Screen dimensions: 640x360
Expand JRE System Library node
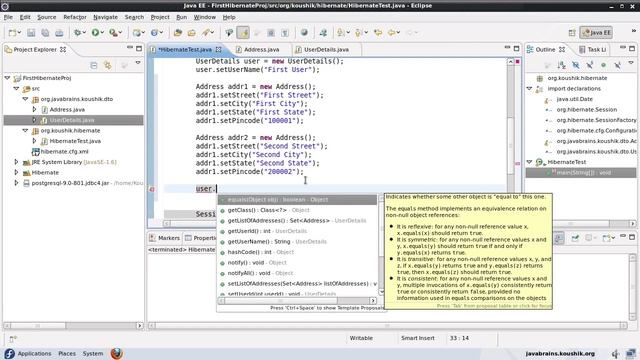coord(16,162)
